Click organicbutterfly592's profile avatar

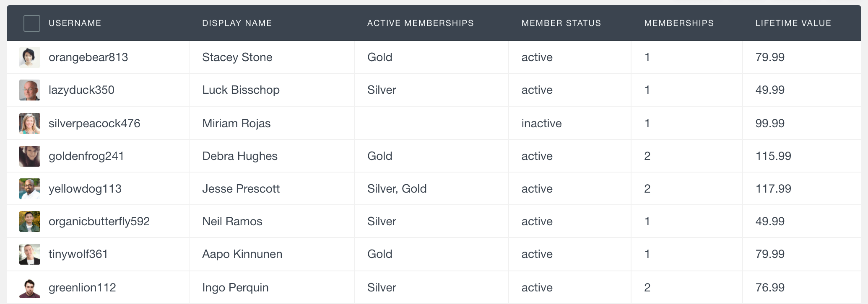[30, 222]
